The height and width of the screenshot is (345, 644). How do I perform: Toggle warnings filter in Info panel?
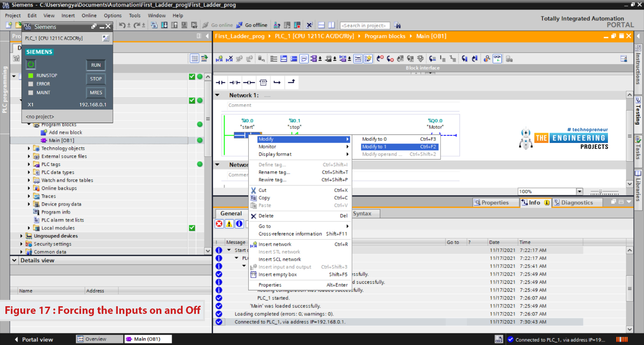pos(229,224)
